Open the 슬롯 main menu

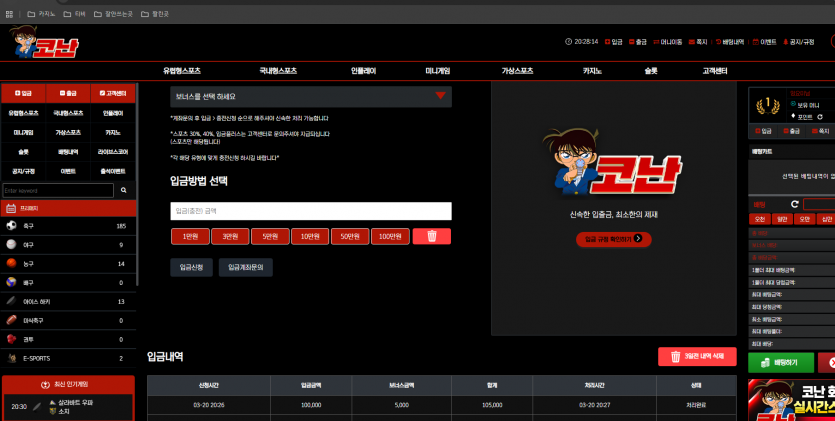click(x=651, y=71)
